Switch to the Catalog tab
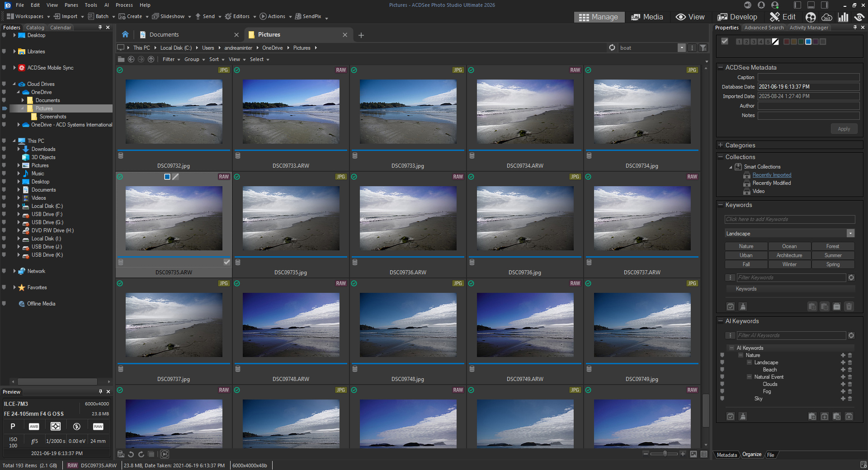The width and height of the screenshot is (868, 470). [x=35, y=28]
